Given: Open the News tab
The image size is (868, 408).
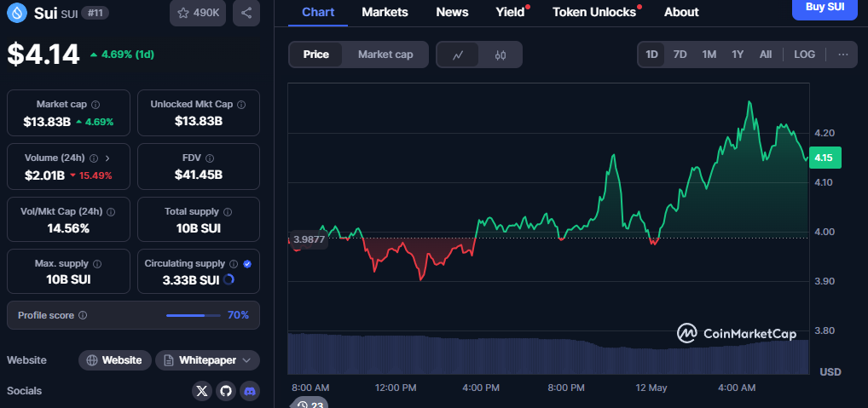Looking at the screenshot, I should (x=452, y=12).
